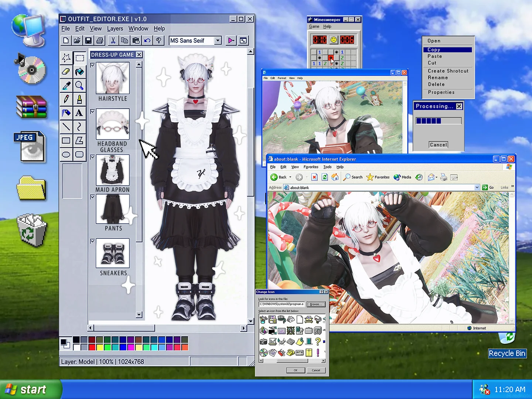Viewport: 532px width, 399px height.
Task: Open the Window menu in Outfit Editor
Action: click(x=138, y=28)
